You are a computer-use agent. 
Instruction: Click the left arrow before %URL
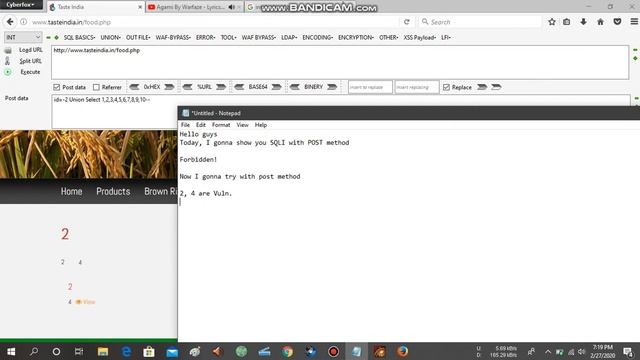(x=187, y=87)
